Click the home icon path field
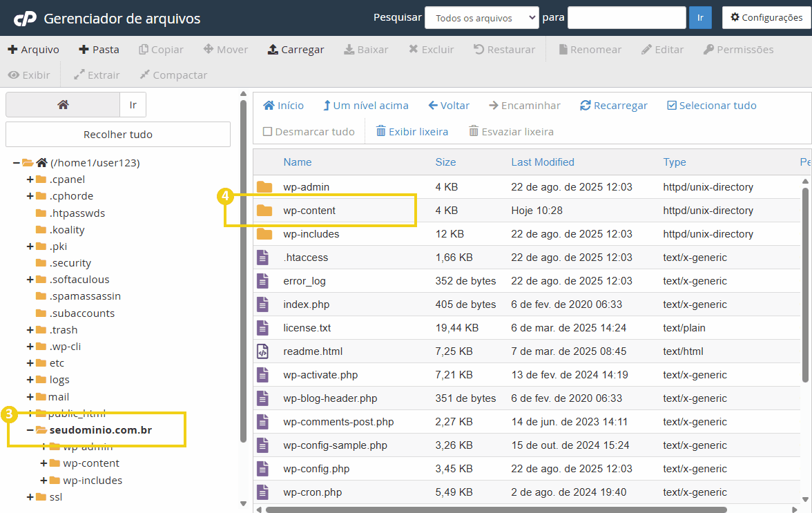 (x=63, y=105)
